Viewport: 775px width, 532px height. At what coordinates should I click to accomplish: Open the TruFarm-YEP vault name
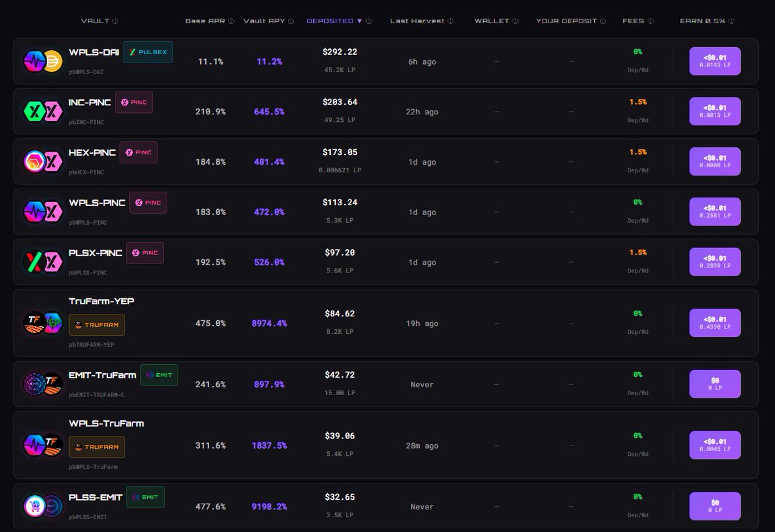101,302
